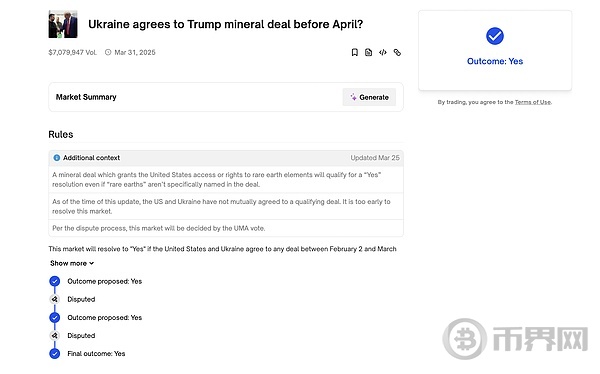Click the Final outcome checkmark icon
Viewport: 600px width, 374px height.
pyautogui.click(x=55, y=354)
